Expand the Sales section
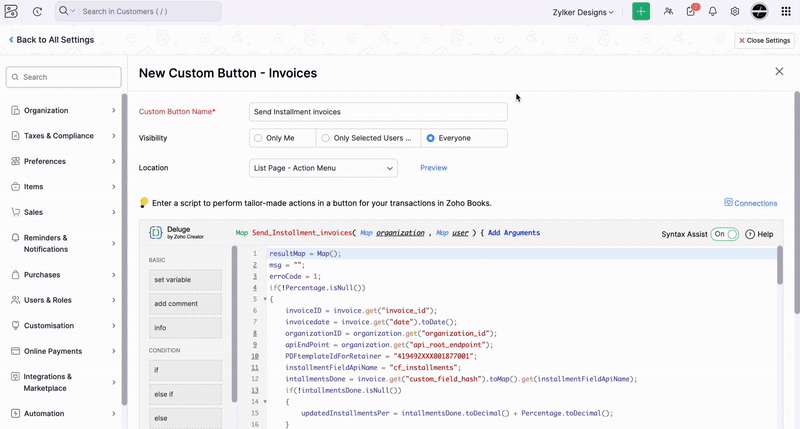The height and width of the screenshot is (429, 800). coord(113,212)
